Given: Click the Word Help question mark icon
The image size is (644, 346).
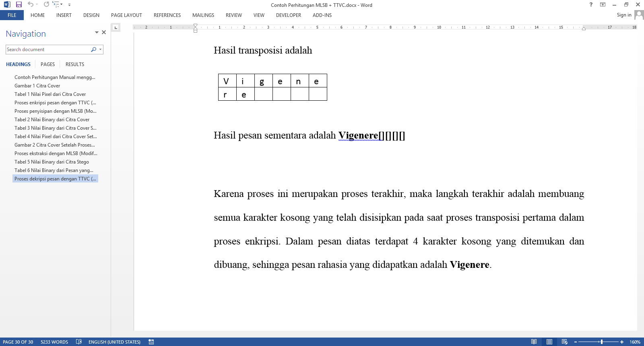Looking at the screenshot, I should pos(591,4).
